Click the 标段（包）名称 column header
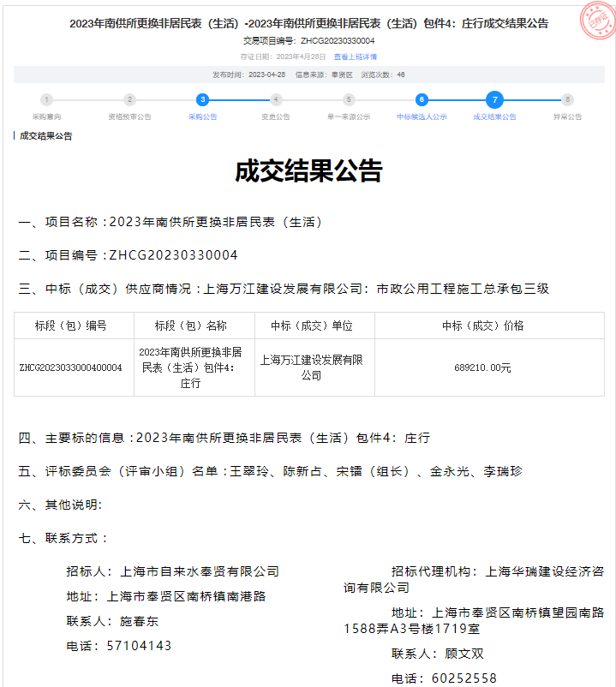The image size is (616, 687). (194, 326)
